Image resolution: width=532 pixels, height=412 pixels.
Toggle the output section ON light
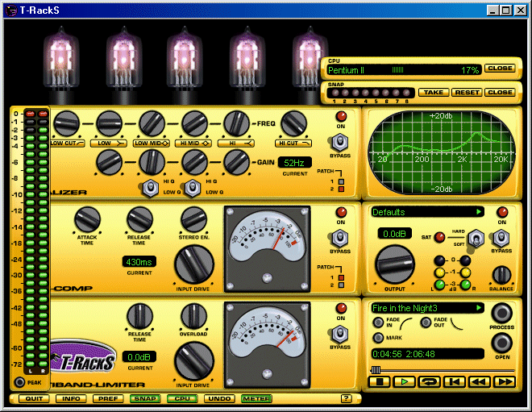coord(502,212)
